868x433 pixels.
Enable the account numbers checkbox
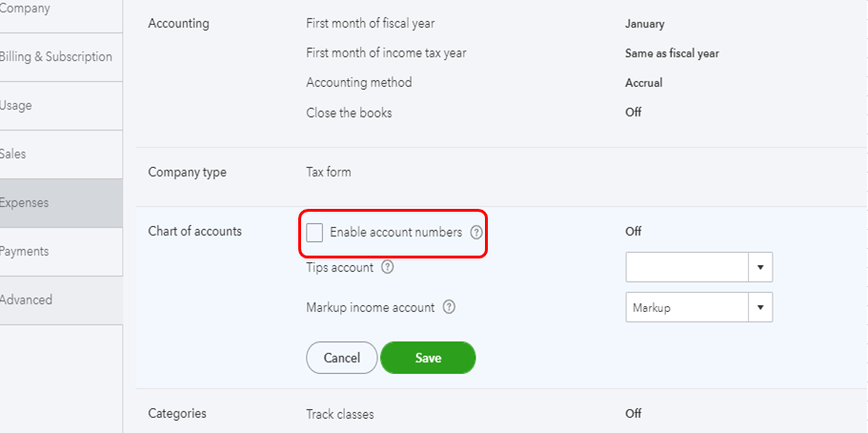pyautogui.click(x=314, y=232)
